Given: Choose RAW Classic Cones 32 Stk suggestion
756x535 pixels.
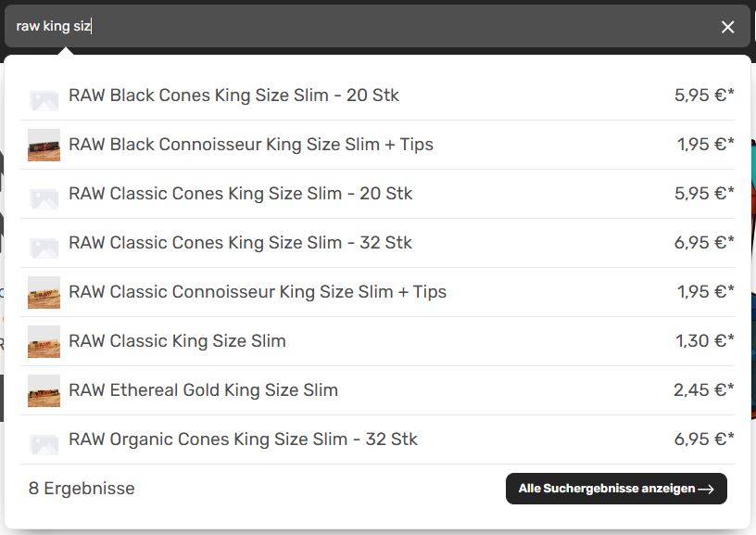Looking at the screenshot, I should [x=241, y=243].
